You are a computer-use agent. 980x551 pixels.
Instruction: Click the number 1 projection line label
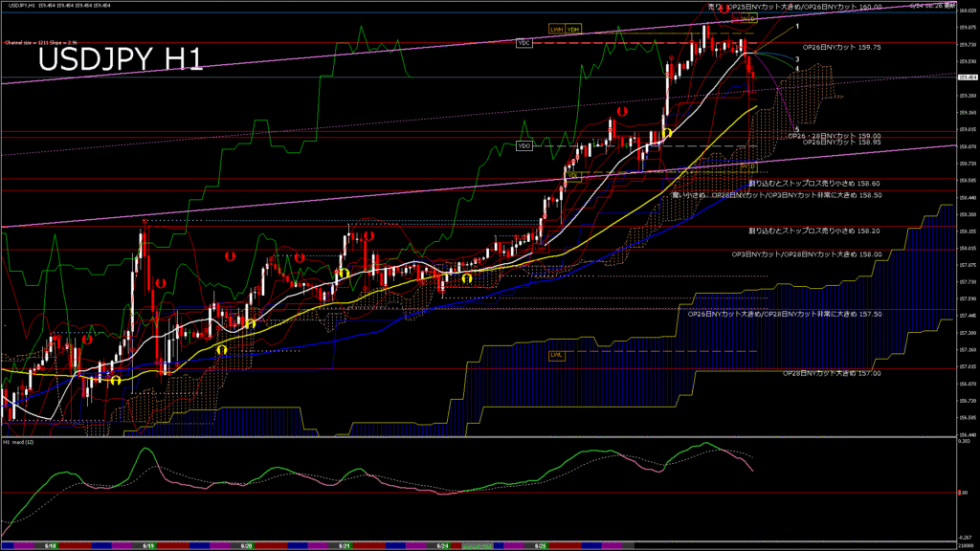[x=797, y=27]
